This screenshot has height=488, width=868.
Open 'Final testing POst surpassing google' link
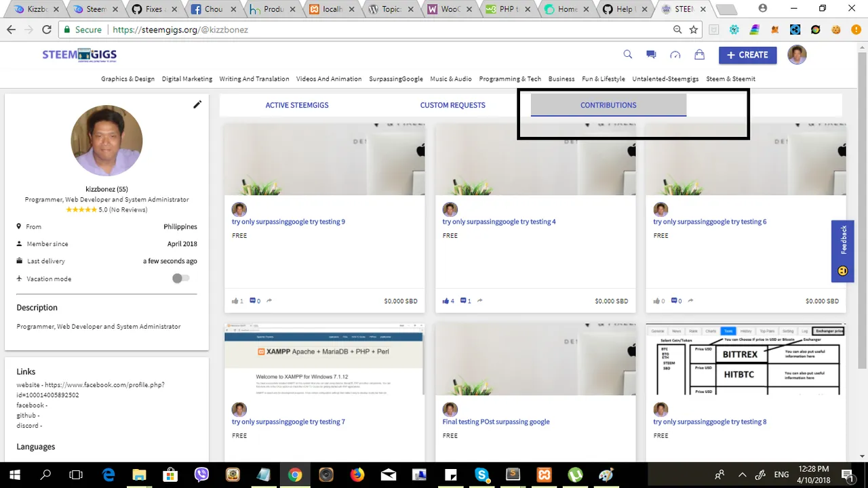pyautogui.click(x=496, y=422)
